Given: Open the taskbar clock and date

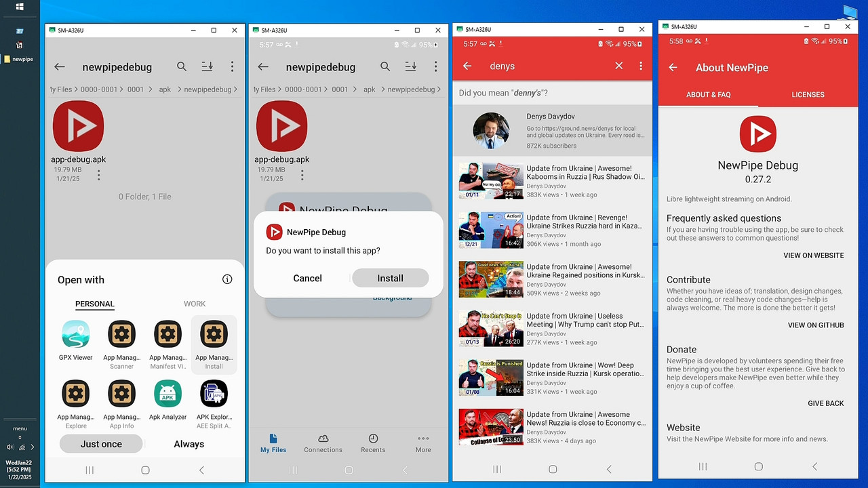Looking at the screenshot, I should coord(20,470).
